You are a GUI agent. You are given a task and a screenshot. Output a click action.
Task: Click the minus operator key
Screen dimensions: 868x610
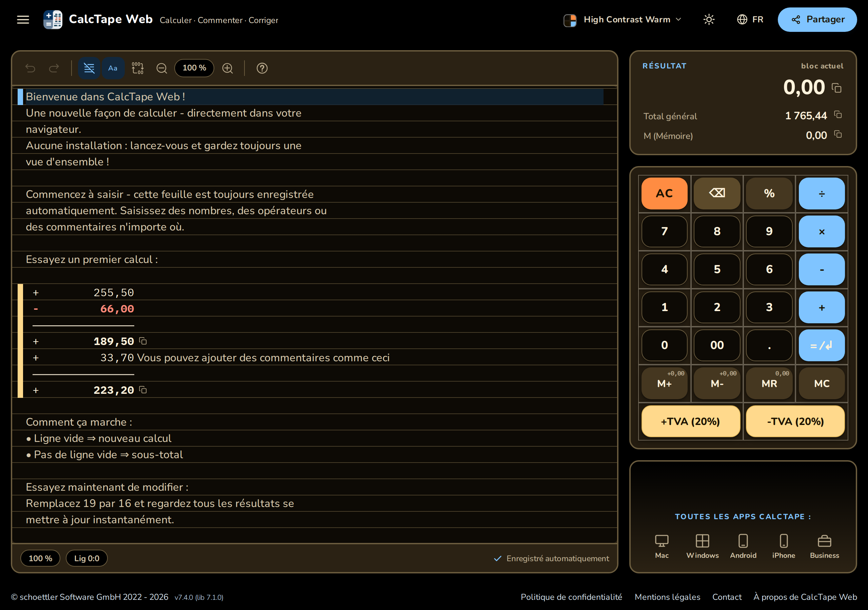pyautogui.click(x=822, y=269)
